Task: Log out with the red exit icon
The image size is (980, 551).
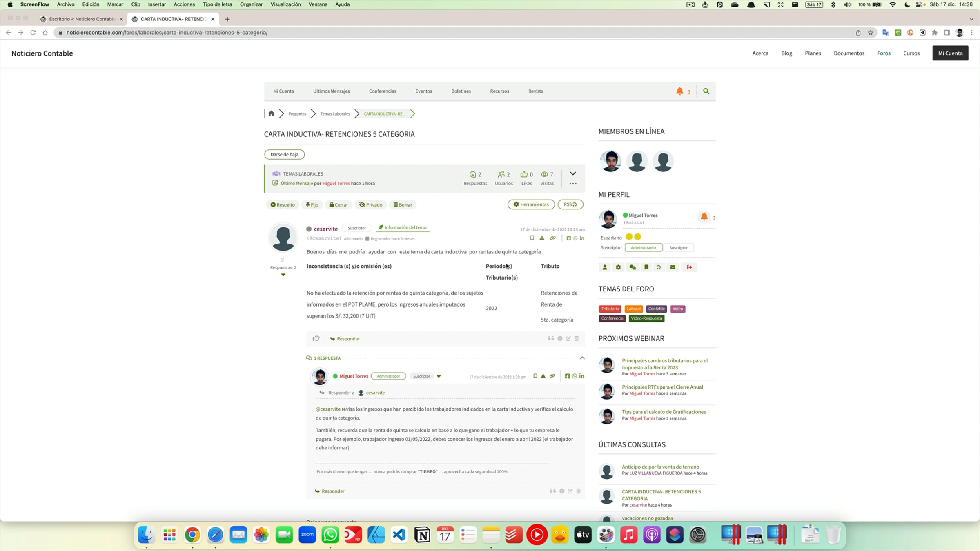Action: point(689,267)
